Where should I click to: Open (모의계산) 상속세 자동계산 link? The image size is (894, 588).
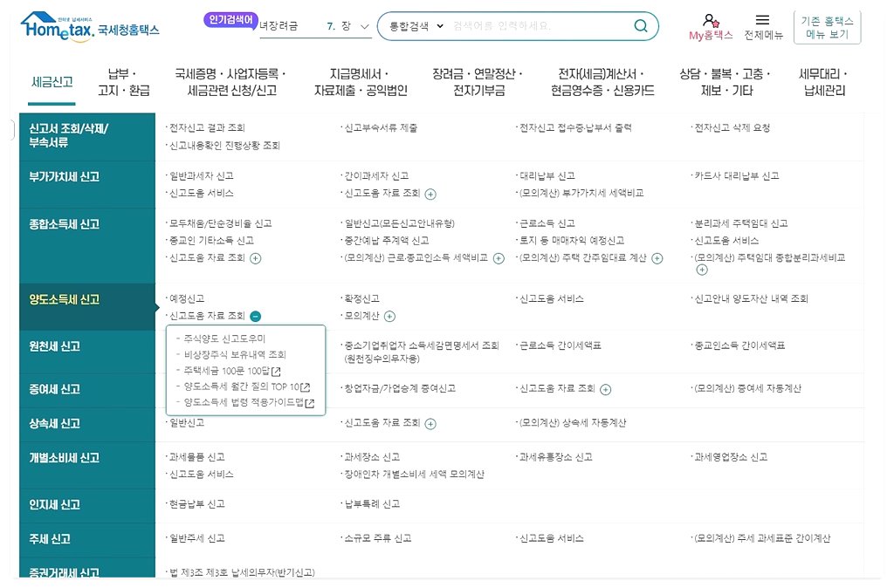point(573,423)
